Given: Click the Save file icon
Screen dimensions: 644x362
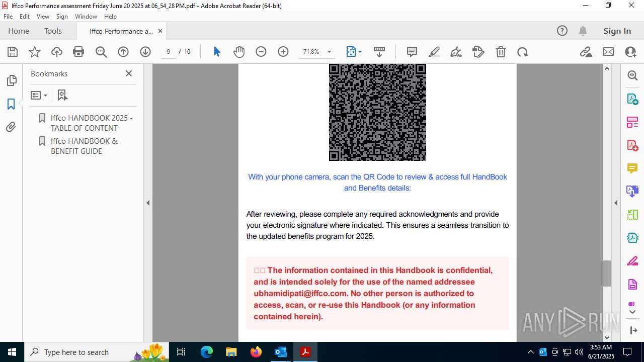Looking at the screenshot, I should (13, 52).
